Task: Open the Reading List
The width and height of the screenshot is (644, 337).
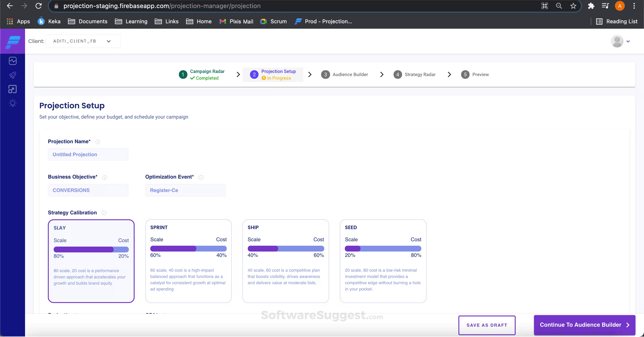Action: coord(617,21)
